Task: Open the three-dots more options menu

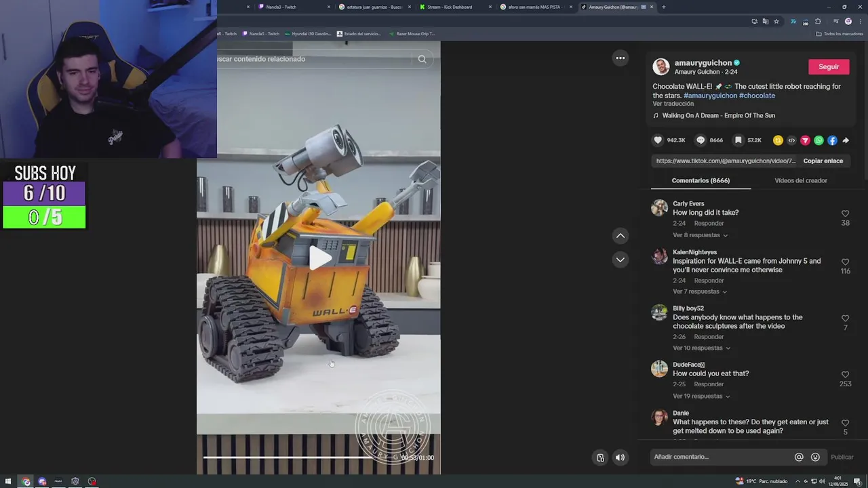Action: click(x=620, y=58)
